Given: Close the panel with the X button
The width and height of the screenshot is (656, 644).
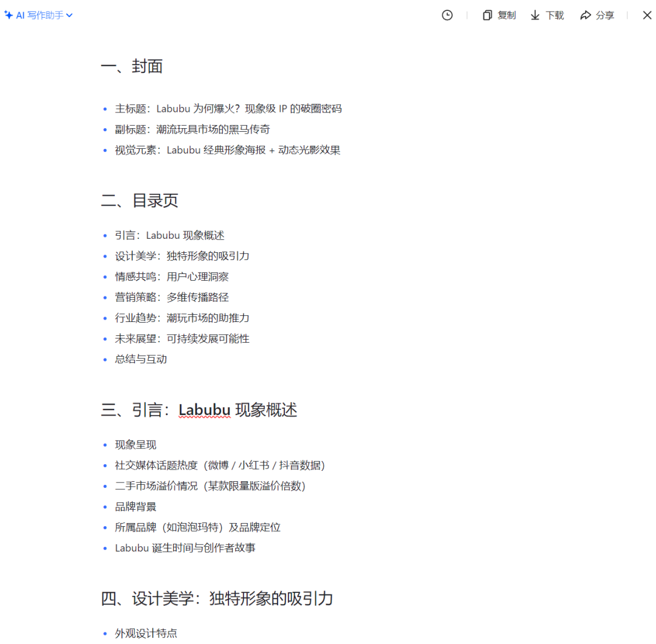Looking at the screenshot, I should (x=647, y=15).
